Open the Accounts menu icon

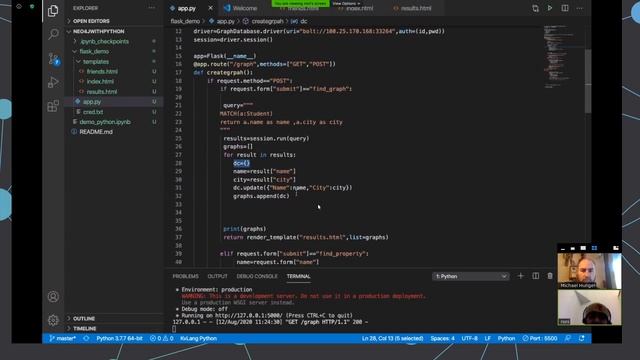pyautogui.click(x=53, y=296)
